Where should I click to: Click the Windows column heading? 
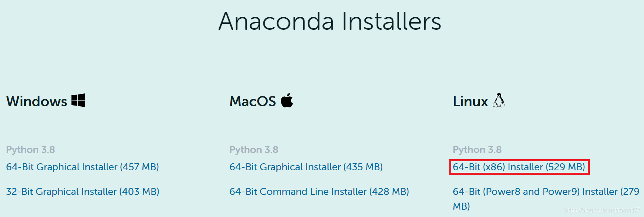click(x=36, y=101)
